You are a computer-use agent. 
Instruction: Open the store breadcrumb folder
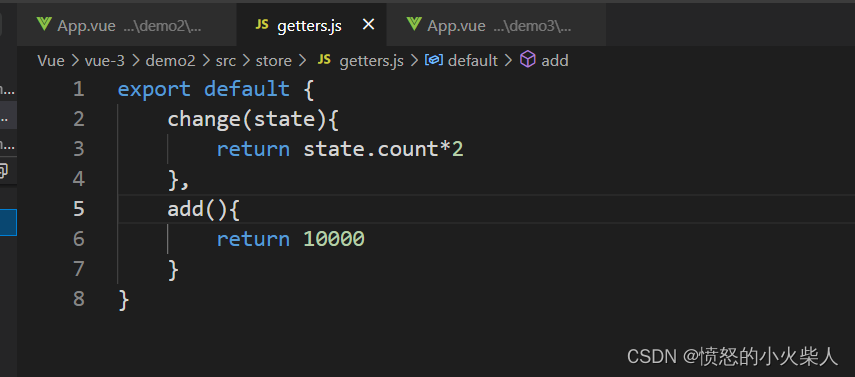(x=274, y=61)
